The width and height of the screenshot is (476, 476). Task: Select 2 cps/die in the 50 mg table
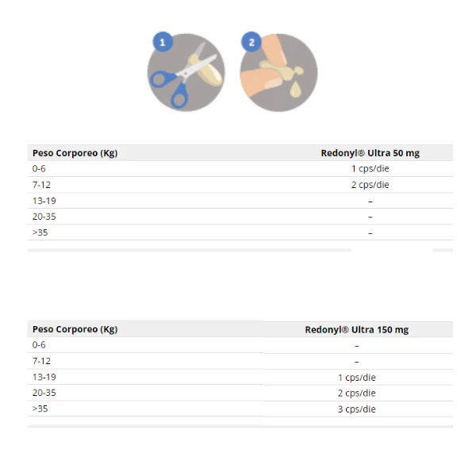[370, 185]
